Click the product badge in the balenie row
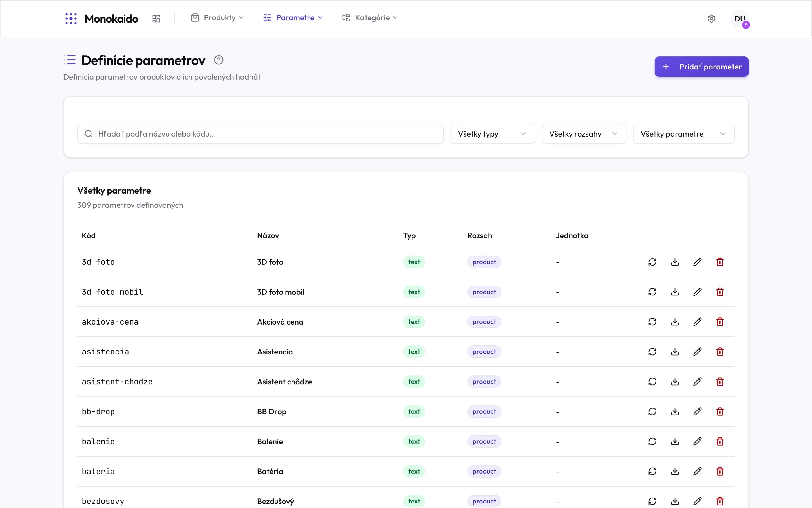Viewport: 812px width, 508px height. [x=484, y=441]
